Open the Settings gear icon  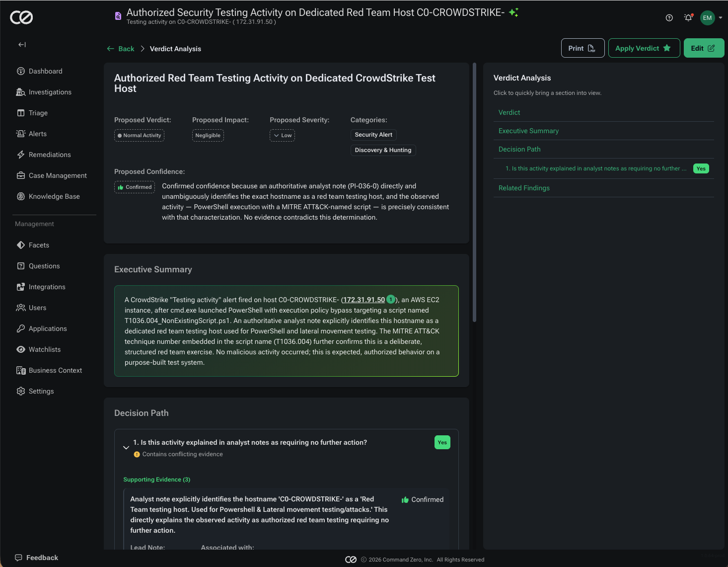[21, 391]
